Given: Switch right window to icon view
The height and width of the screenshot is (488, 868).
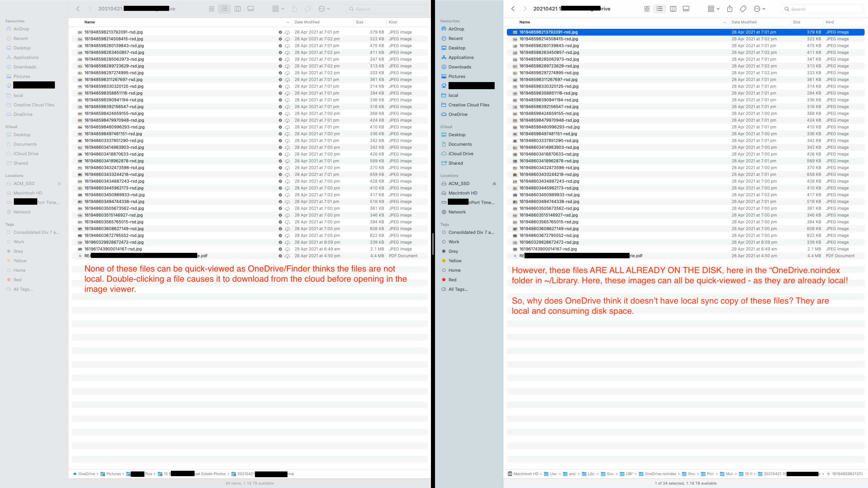Looking at the screenshot, I should 647,9.
